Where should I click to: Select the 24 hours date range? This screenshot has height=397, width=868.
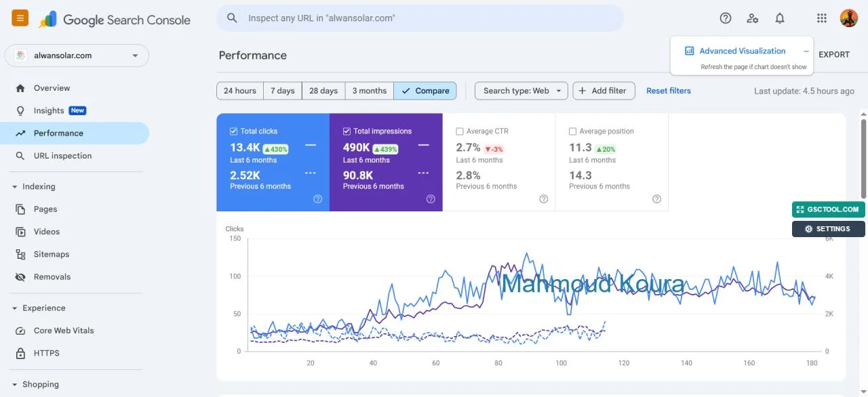(x=240, y=91)
